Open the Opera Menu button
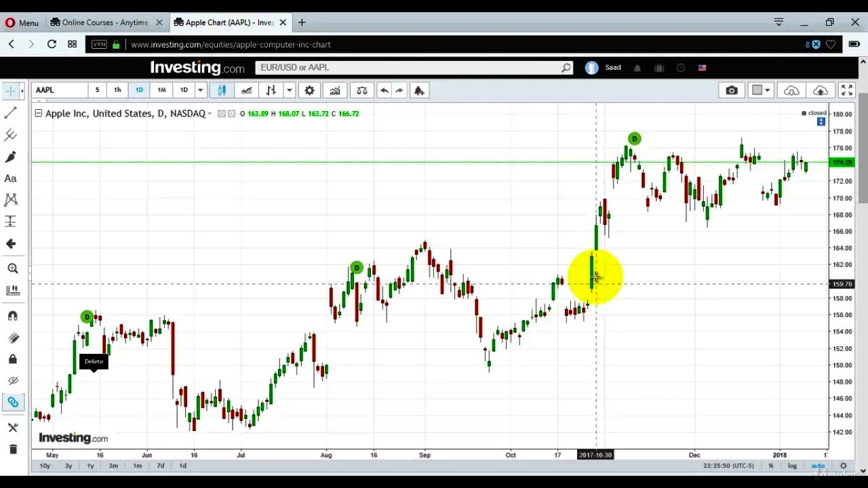 (x=22, y=22)
